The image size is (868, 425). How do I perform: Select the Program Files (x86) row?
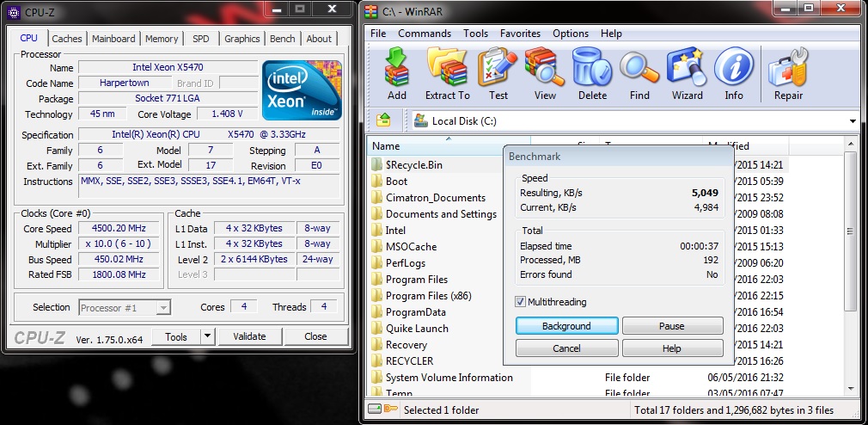(x=429, y=296)
